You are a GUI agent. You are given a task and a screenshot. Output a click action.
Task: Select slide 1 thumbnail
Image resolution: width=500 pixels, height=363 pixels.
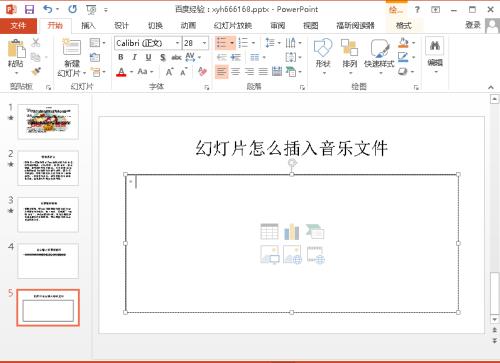click(x=48, y=122)
